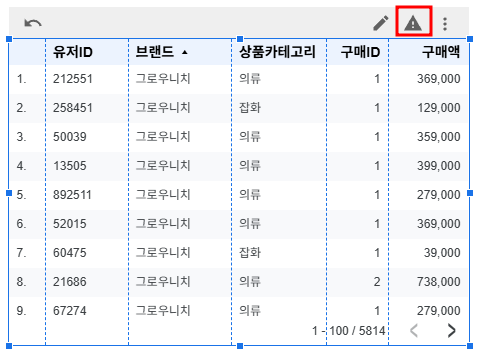Screen dimensions: 491x363
Task: Click the pagination text 1 - 100 / 5814
Action: [349, 331]
